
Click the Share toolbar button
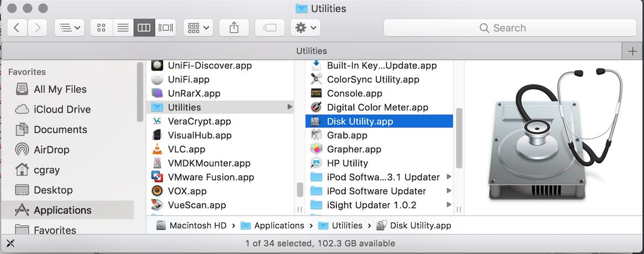234,28
